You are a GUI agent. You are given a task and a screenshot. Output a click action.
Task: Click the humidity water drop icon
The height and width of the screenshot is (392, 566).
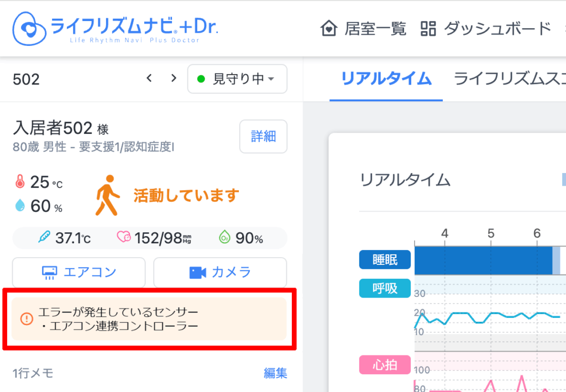[20, 206]
